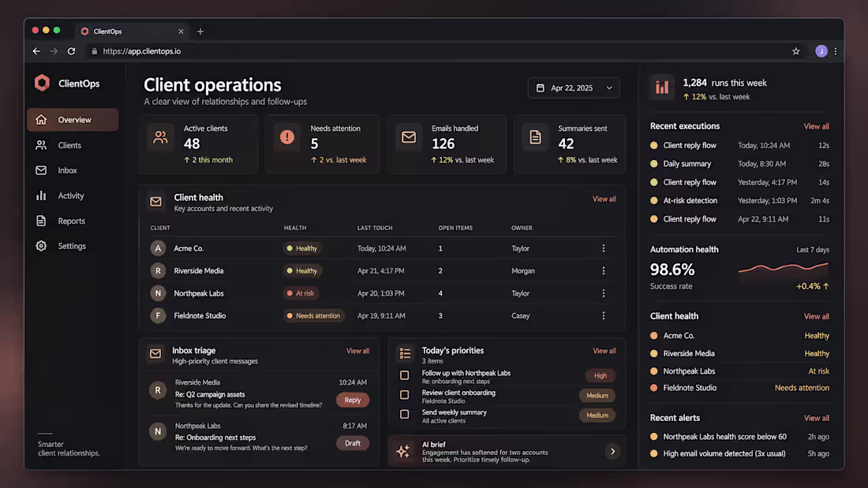Select Overview in the sidebar
868x488 pixels.
coord(73,120)
